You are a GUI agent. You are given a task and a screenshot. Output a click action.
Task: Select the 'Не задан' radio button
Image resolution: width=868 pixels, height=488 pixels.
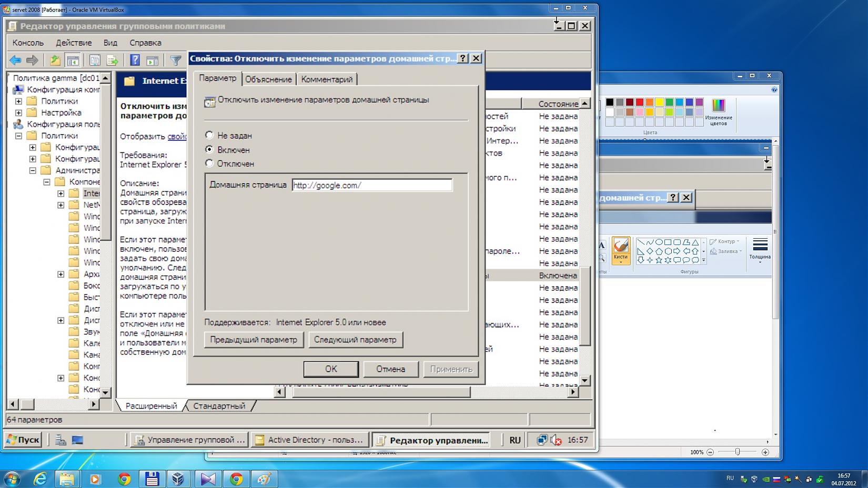209,135
